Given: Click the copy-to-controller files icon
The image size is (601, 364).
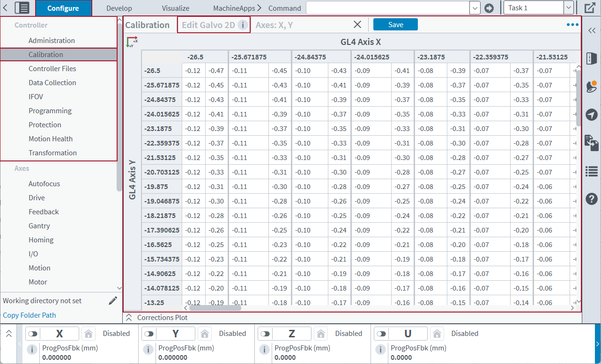Looking at the screenshot, I should (592, 143).
